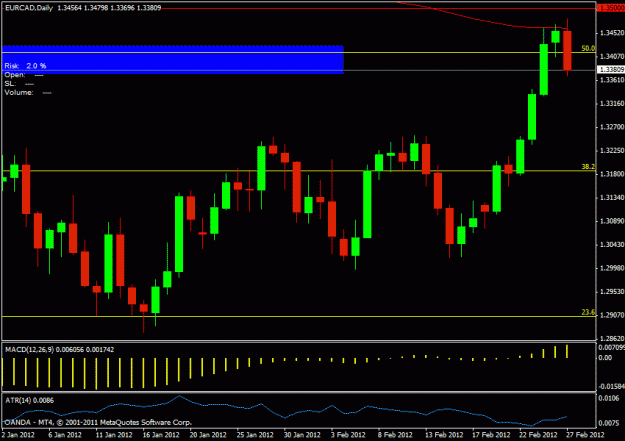Click price axis value 1.29530

[x=612, y=292]
